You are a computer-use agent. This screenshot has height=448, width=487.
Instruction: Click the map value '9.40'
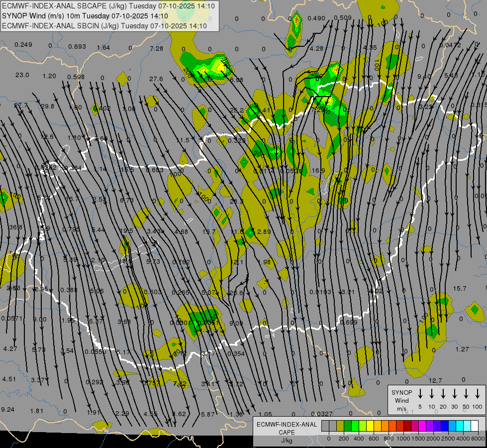(424, 76)
